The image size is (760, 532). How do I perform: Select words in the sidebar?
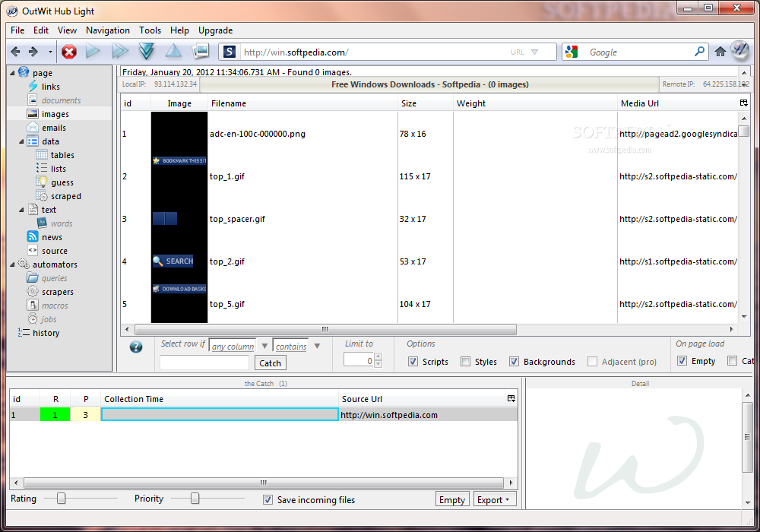(x=62, y=223)
